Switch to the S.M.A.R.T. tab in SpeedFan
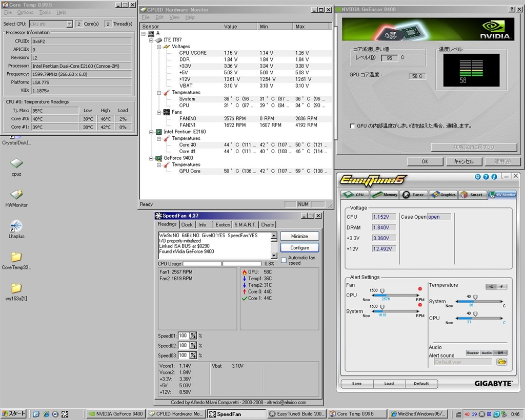525x420 pixels. tap(246, 224)
